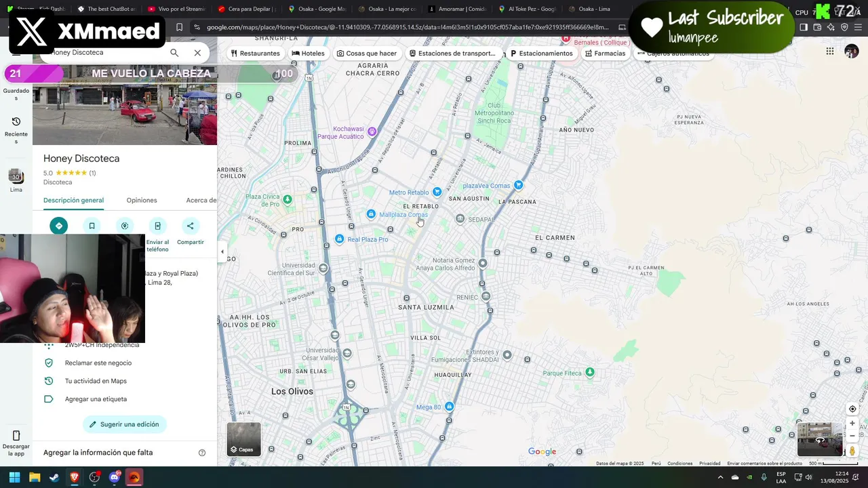The width and height of the screenshot is (868, 488).
Task: Click the Compartir share icon
Action: tap(190, 226)
